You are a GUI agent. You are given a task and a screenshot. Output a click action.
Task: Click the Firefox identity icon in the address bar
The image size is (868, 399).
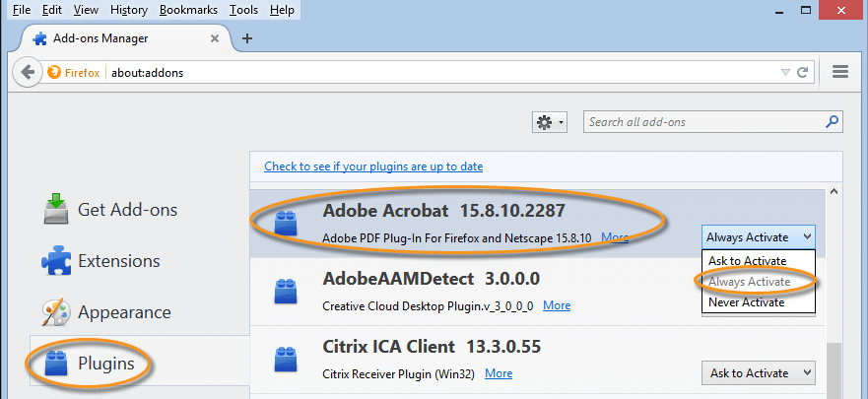(54, 73)
